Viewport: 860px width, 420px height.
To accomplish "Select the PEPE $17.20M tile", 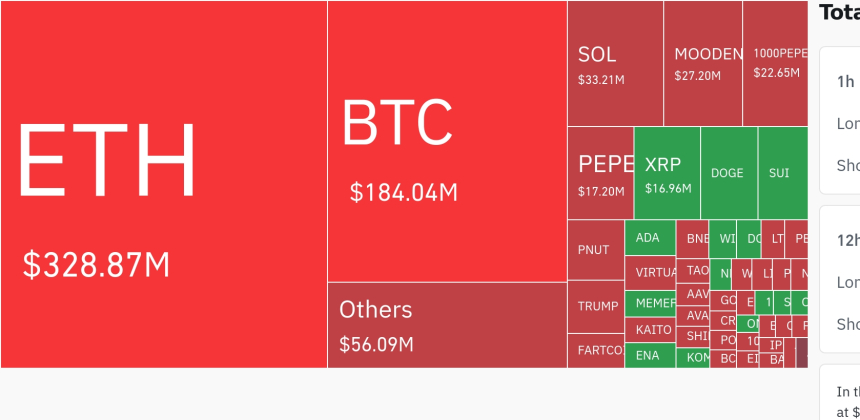I will click(x=600, y=173).
